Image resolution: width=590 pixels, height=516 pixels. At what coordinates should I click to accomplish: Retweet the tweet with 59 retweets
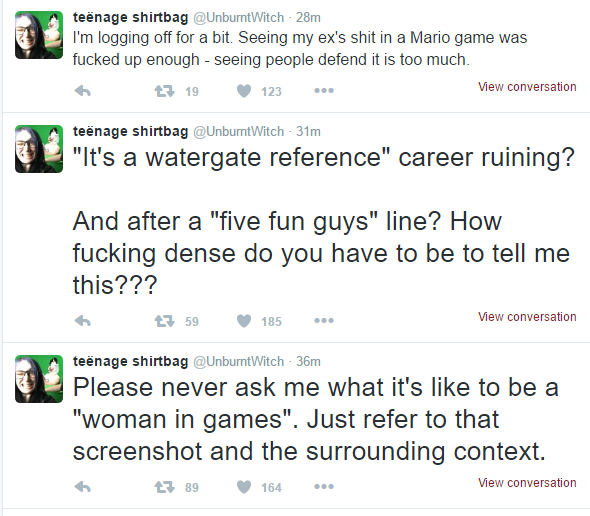click(x=165, y=321)
